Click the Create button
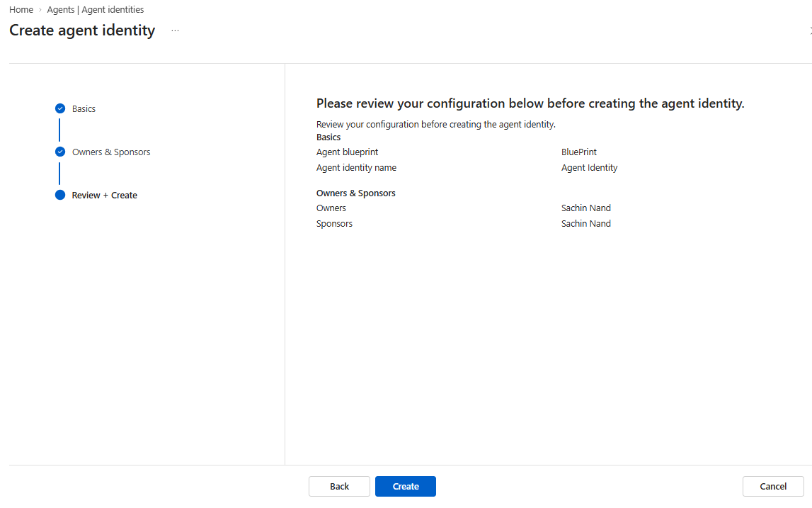This screenshot has width=812, height=508. (406, 486)
